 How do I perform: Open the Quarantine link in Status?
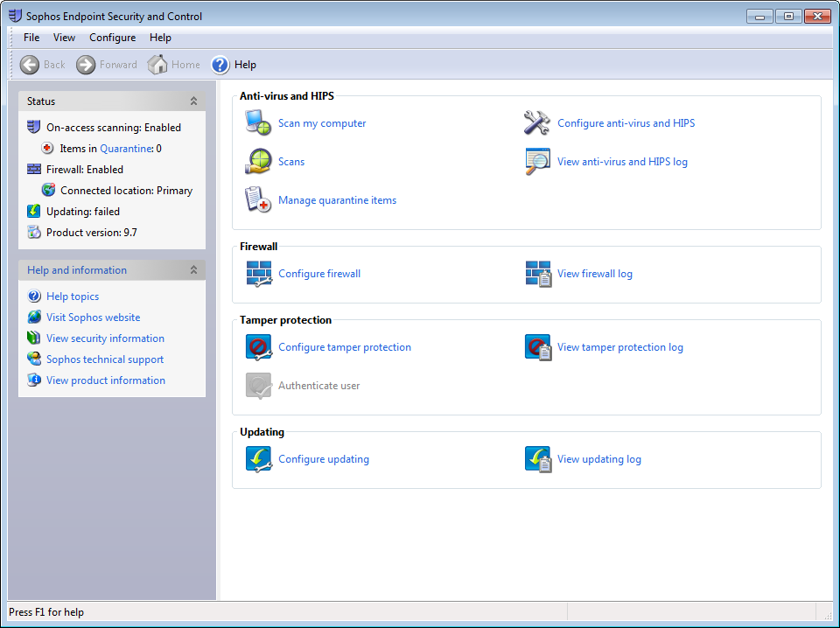pyautogui.click(x=126, y=149)
